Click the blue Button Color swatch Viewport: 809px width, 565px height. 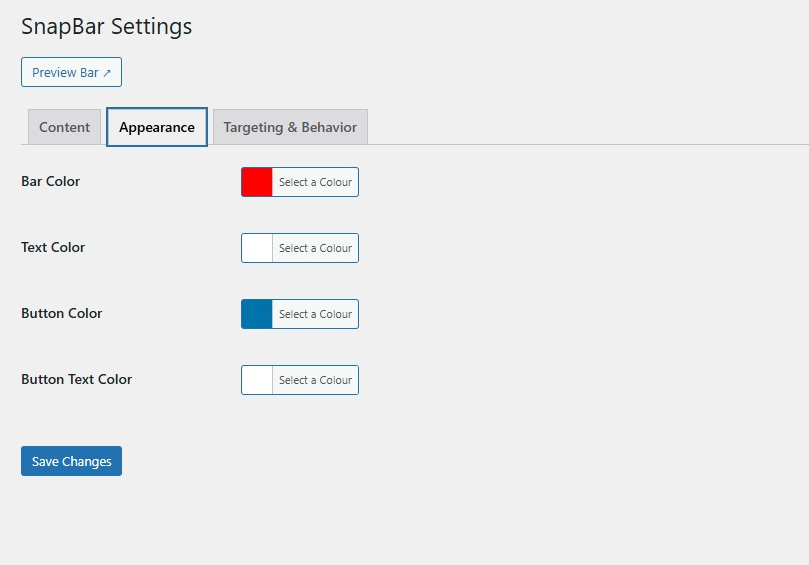(257, 314)
